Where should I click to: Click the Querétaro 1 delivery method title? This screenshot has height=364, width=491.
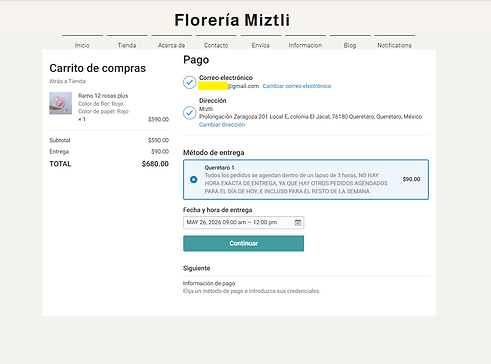point(219,168)
